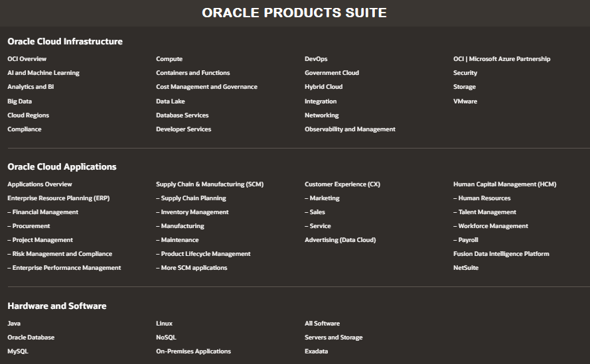Visit the Government Cloud page
This screenshot has width=590, height=364.
click(331, 73)
